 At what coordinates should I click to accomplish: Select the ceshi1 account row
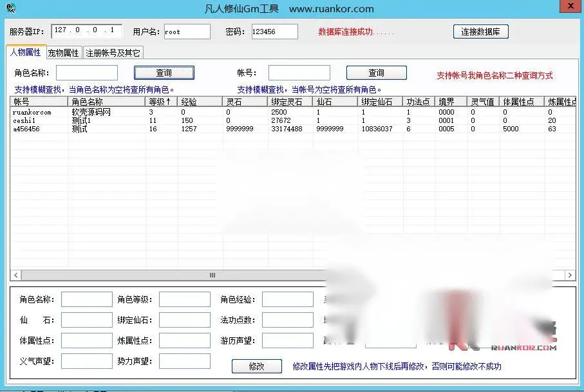[x=293, y=120]
